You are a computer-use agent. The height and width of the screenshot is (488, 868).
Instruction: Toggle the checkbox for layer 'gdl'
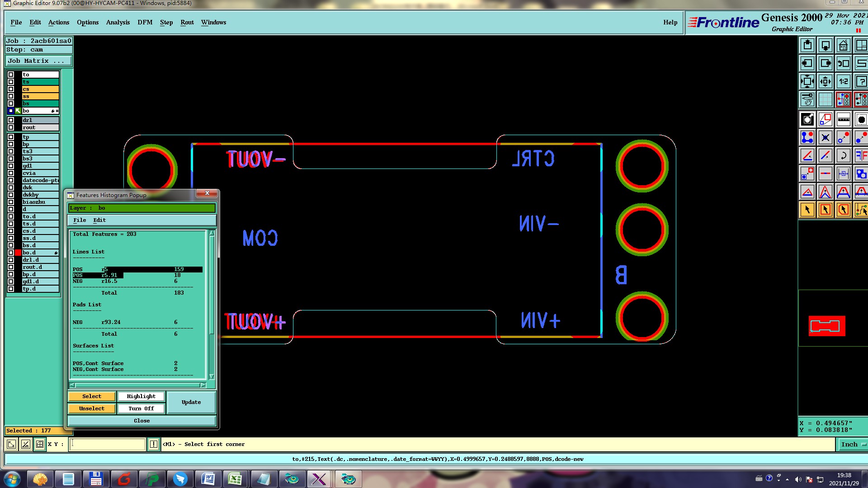tap(11, 166)
